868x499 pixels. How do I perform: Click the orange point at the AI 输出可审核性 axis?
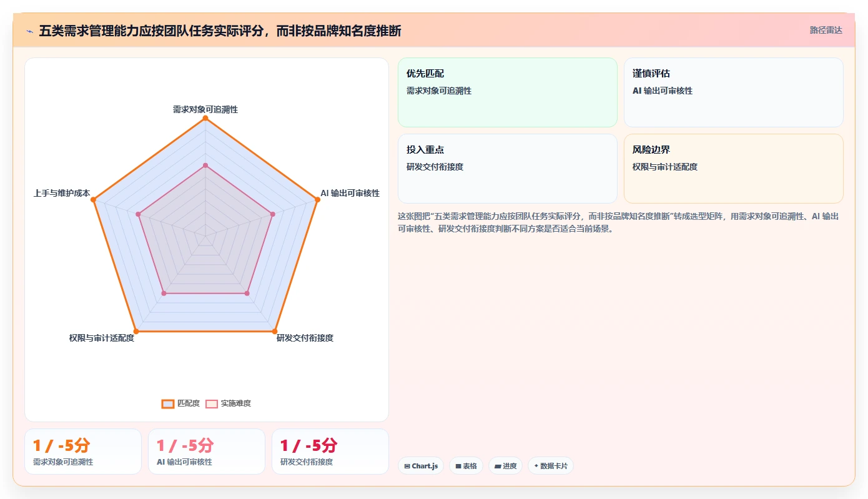[x=318, y=200]
